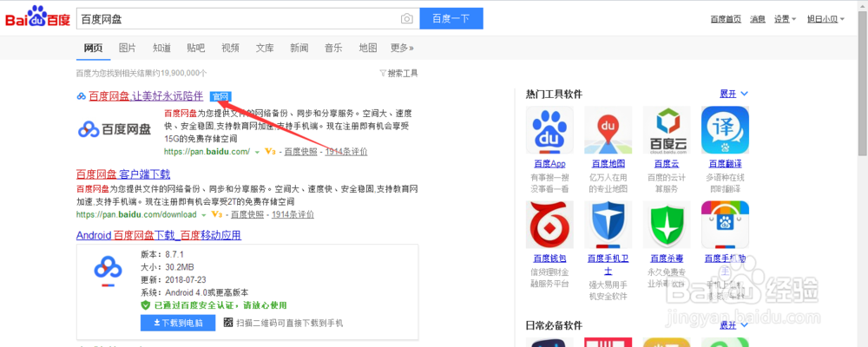
Task: Open the 百度App icon
Action: tap(549, 130)
